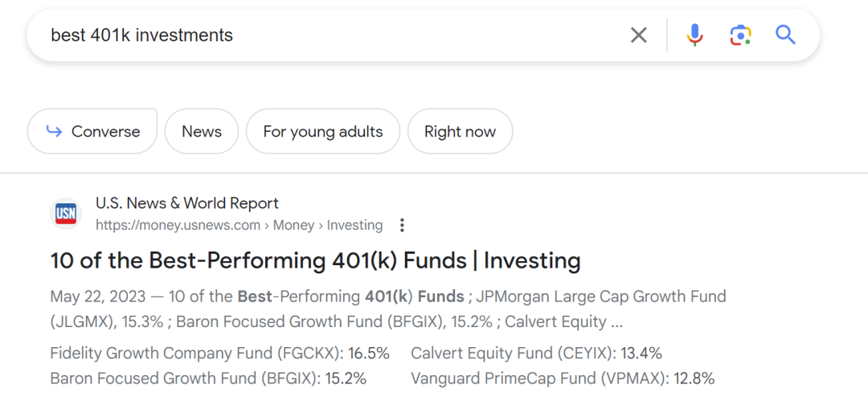868x413 pixels.
Task: Click Calvert Equity Fund 13.4% entry
Action: (x=536, y=354)
